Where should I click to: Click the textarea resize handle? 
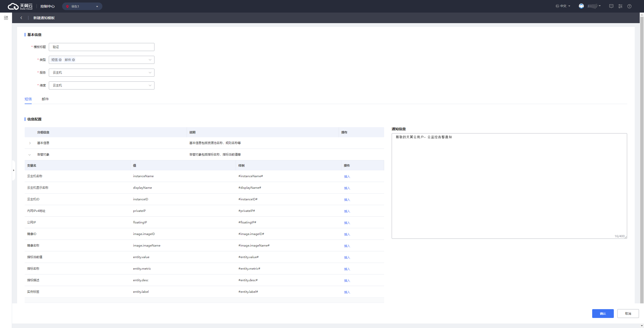click(626, 237)
